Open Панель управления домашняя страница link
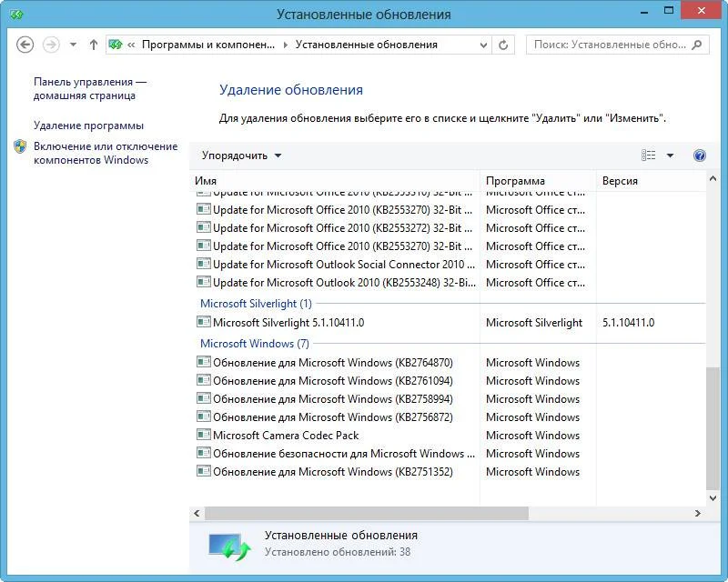This screenshot has height=582, width=728. point(89,88)
